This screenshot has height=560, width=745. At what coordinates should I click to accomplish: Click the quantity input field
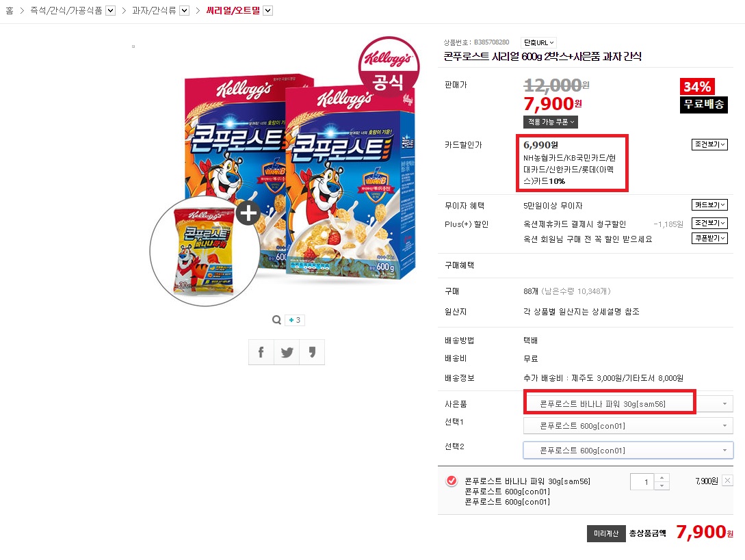tap(642, 481)
